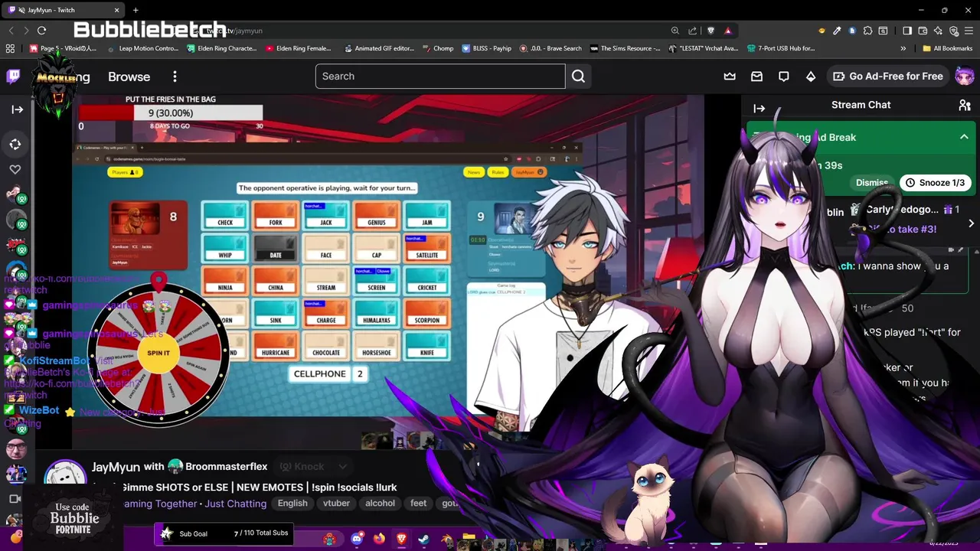This screenshot has height=551, width=980.
Task: Click the sidebar heart followed icon
Action: pos(15,169)
